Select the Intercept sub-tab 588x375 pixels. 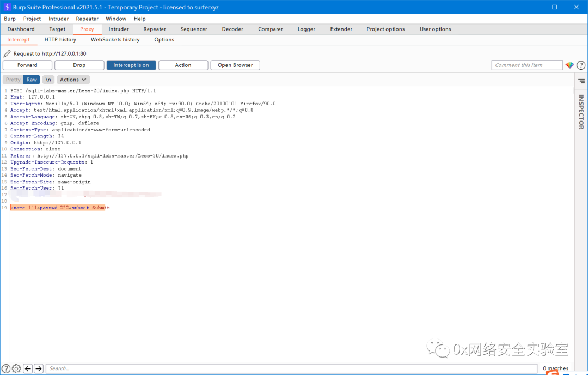19,40
